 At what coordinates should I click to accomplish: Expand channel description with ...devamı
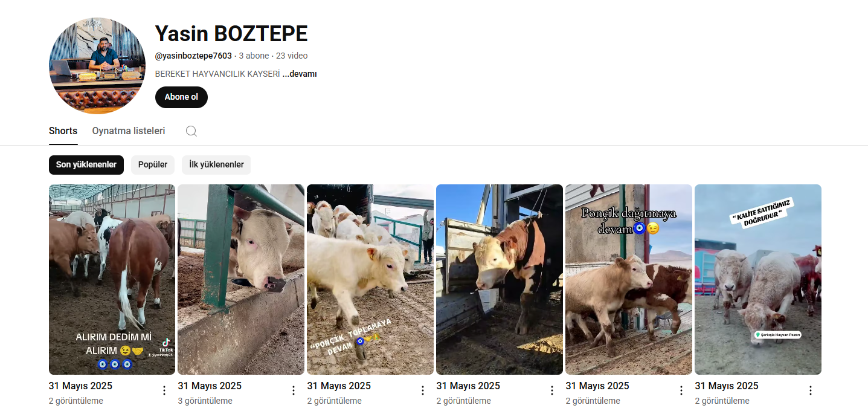click(x=300, y=74)
